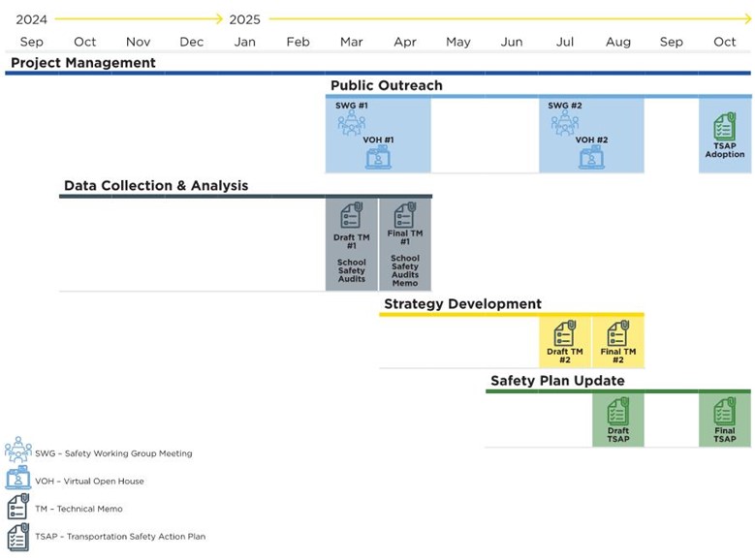Click the Final TM #1 document icon

pos(405,215)
